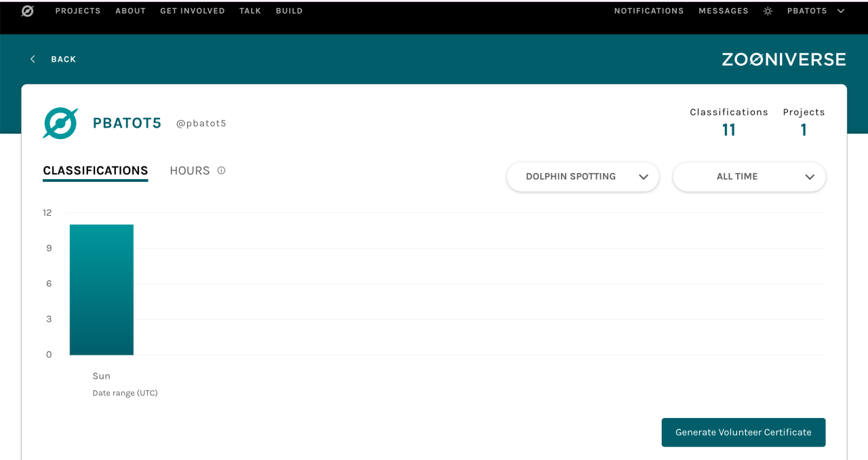Switch to the Classifications tab
The image size is (868, 460).
(96, 171)
